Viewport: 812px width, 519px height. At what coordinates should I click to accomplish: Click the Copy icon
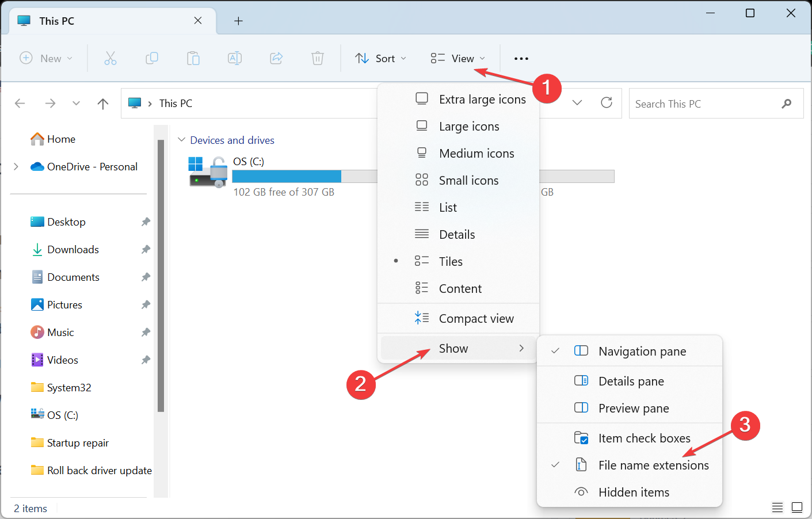(151, 58)
